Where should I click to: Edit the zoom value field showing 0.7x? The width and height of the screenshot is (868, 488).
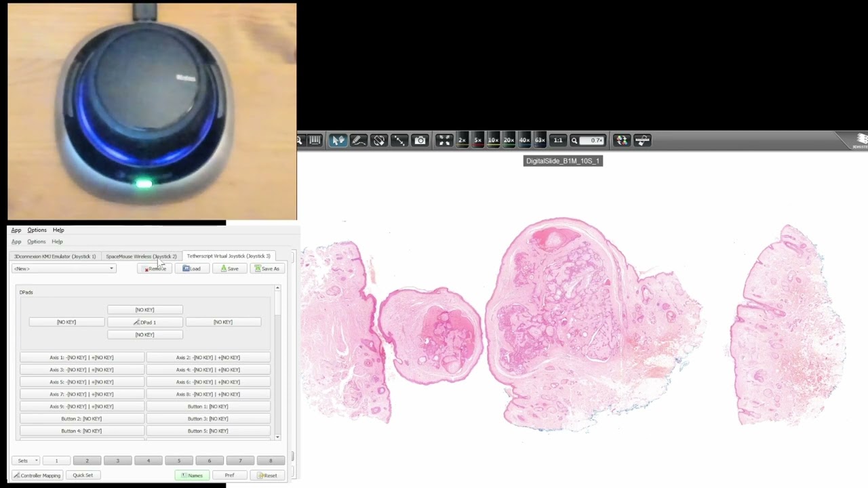point(593,140)
